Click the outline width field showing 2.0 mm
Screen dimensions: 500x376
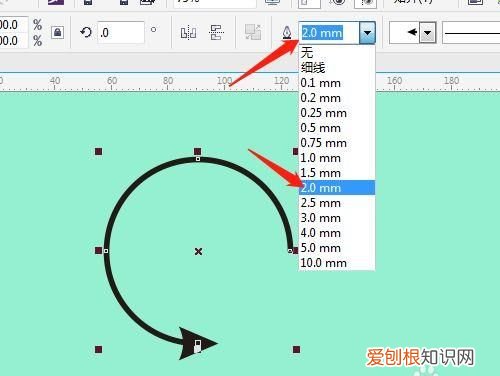coord(329,33)
